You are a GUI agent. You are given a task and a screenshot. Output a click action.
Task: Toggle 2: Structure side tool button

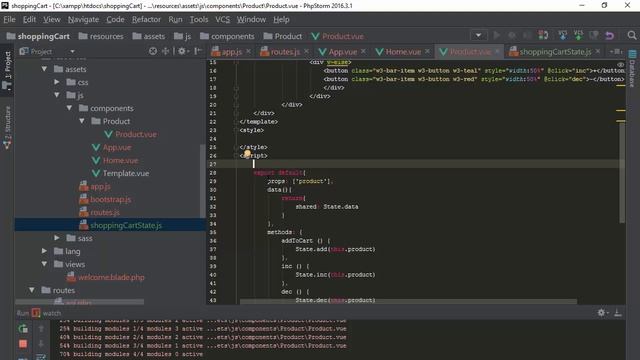pos(7,127)
